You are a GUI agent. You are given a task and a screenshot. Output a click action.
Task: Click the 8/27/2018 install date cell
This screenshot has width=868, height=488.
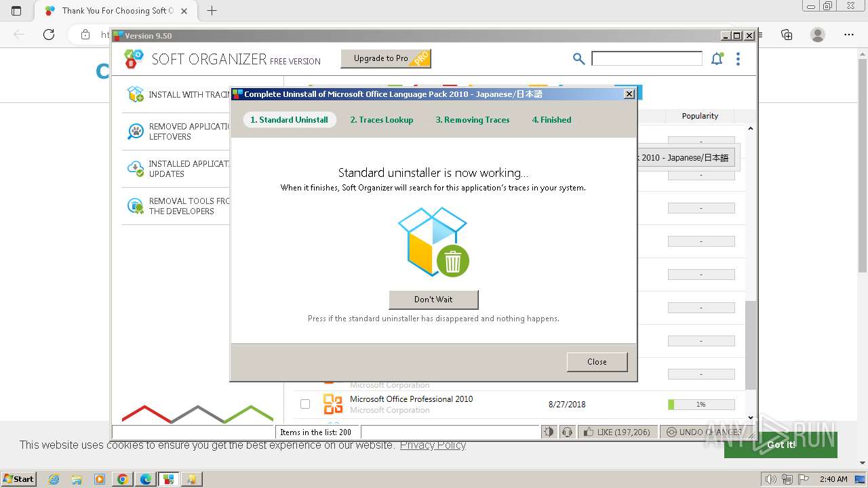pyautogui.click(x=567, y=405)
